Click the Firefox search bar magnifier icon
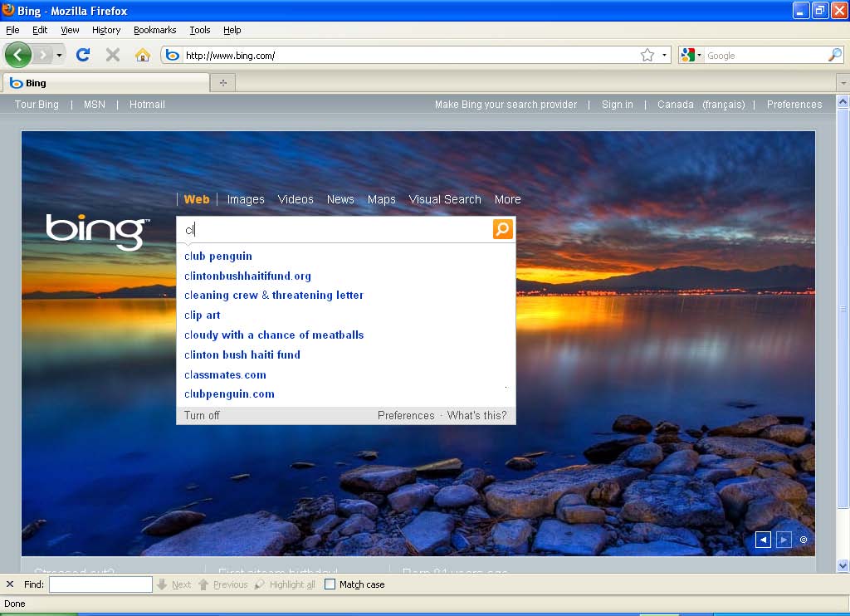Screen dimensions: 850x616 tap(834, 56)
